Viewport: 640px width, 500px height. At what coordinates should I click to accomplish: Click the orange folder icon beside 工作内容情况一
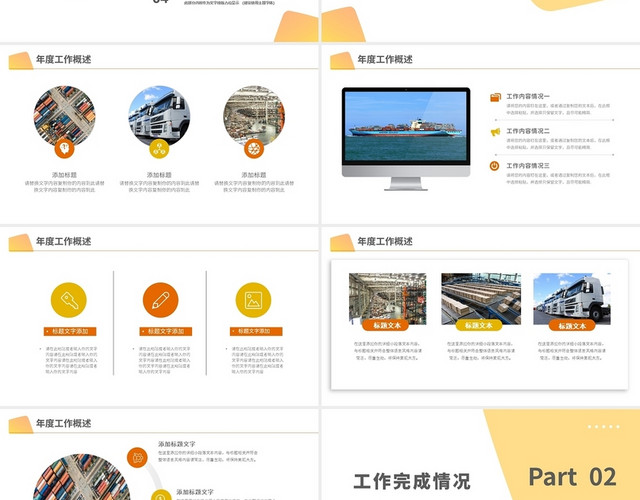click(495, 97)
